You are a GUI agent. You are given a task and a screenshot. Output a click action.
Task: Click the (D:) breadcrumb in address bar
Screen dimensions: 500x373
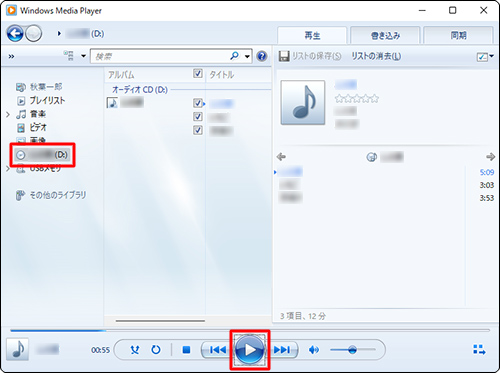click(98, 34)
